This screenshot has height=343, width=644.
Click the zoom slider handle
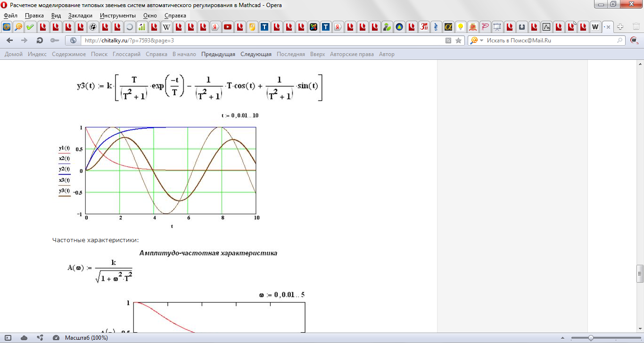click(591, 338)
